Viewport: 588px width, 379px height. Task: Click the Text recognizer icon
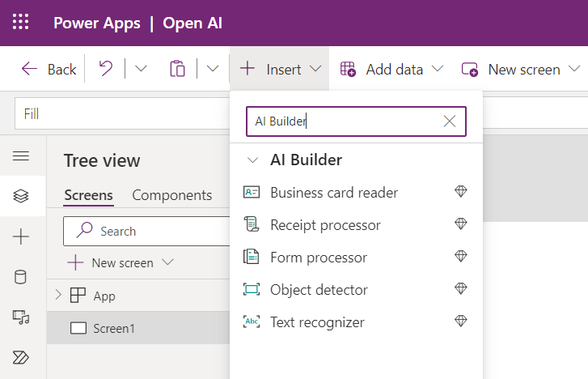click(x=252, y=322)
